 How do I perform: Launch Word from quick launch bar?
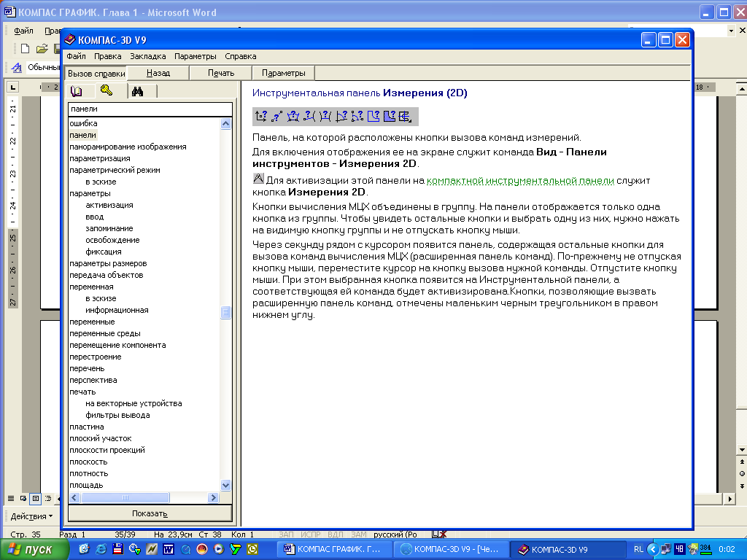(169, 549)
